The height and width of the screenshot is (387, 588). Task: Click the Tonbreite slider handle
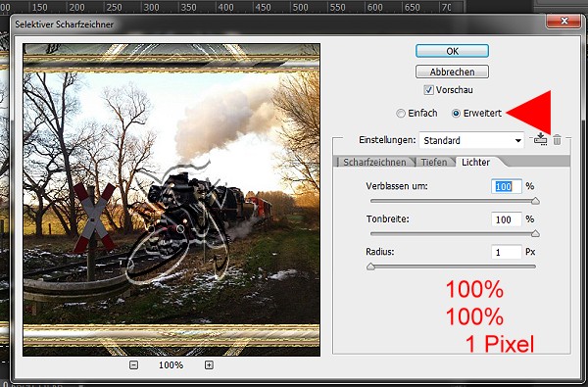tap(535, 234)
